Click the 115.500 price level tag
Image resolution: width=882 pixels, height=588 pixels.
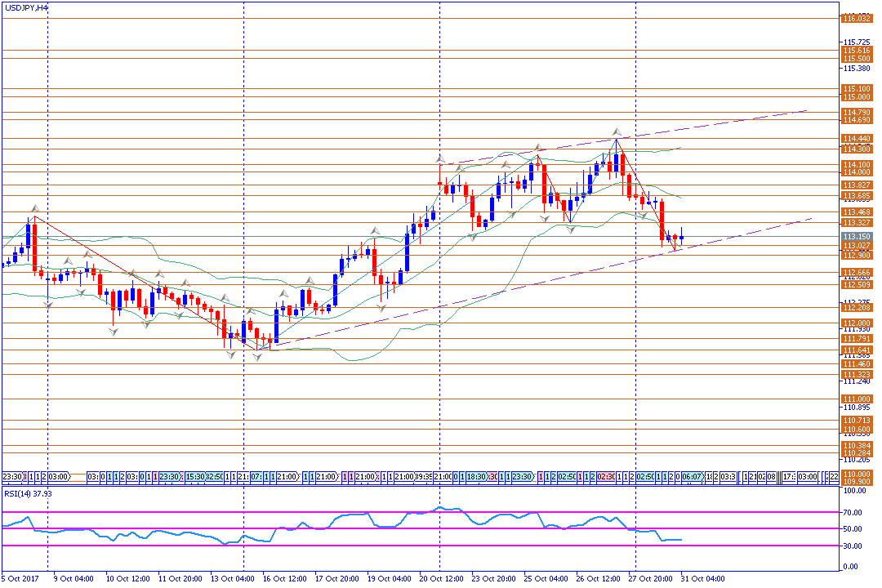click(x=857, y=59)
